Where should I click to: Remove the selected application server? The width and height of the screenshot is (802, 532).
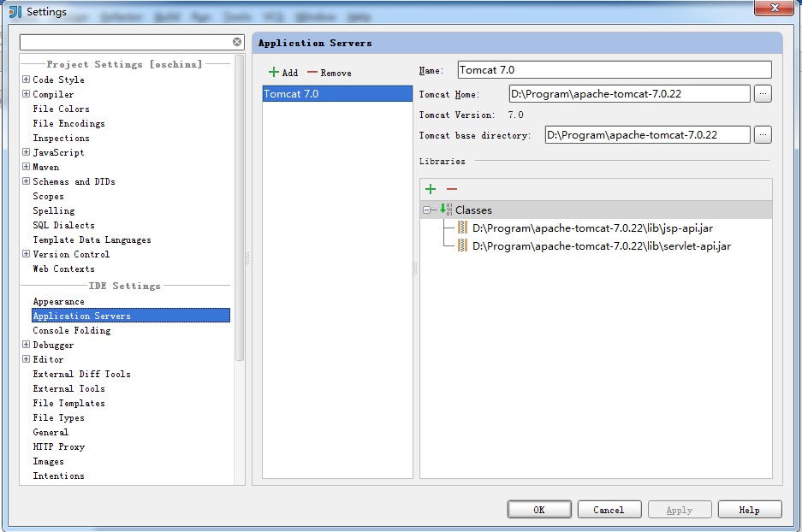tap(329, 73)
